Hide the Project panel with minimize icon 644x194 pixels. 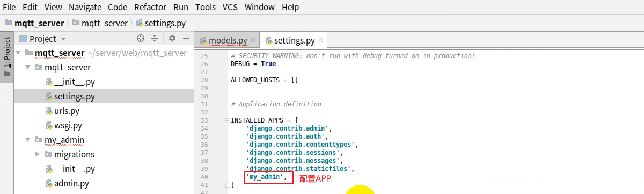(186, 39)
